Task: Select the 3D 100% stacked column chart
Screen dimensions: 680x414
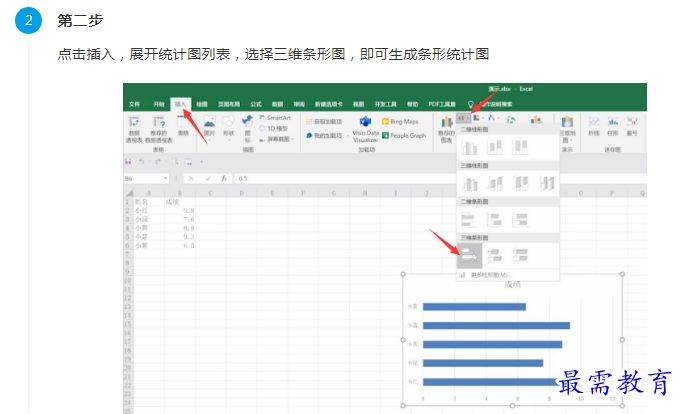Action: [x=520, y=184]
